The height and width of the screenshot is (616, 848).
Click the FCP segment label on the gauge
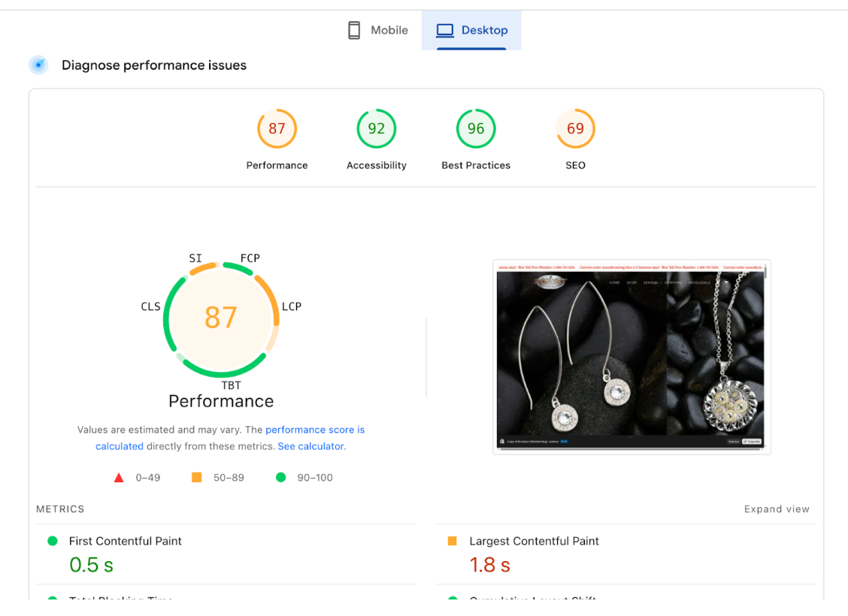[250, 258]
